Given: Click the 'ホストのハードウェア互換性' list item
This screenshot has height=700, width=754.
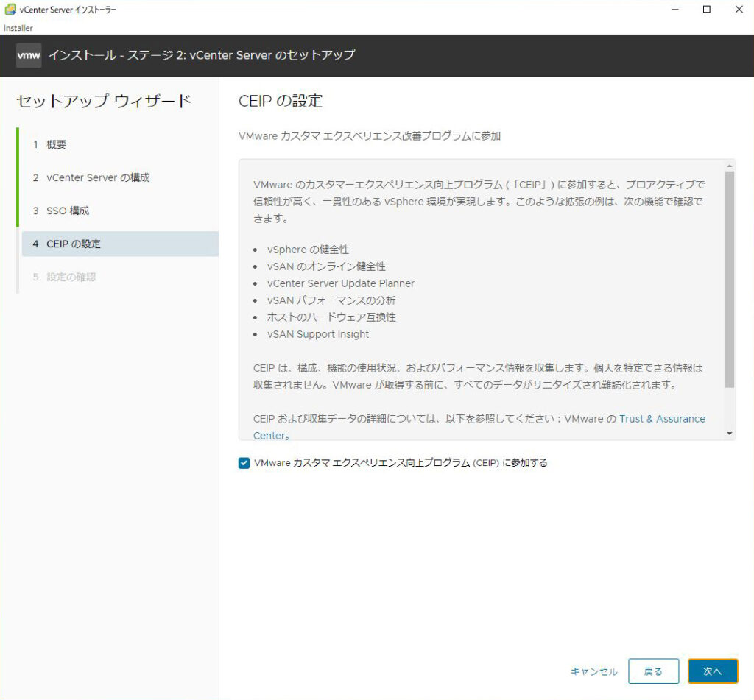Looking at the screenshot, I should tap(331, 317).
